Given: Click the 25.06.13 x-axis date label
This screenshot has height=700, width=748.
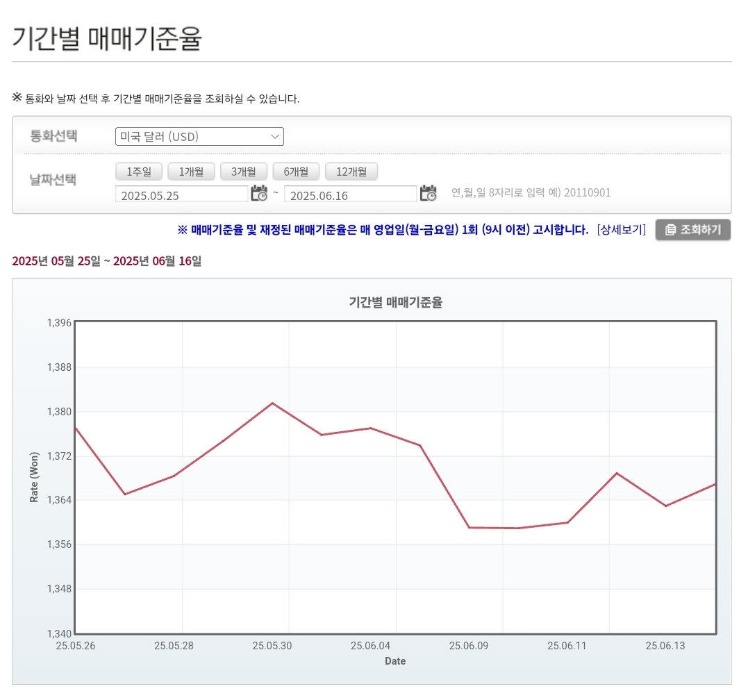Looking at the screenshot, I should point(665,646).
